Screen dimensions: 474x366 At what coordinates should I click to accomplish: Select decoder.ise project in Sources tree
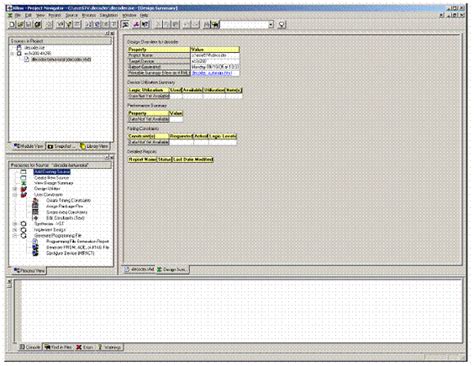tap(34, 48)
